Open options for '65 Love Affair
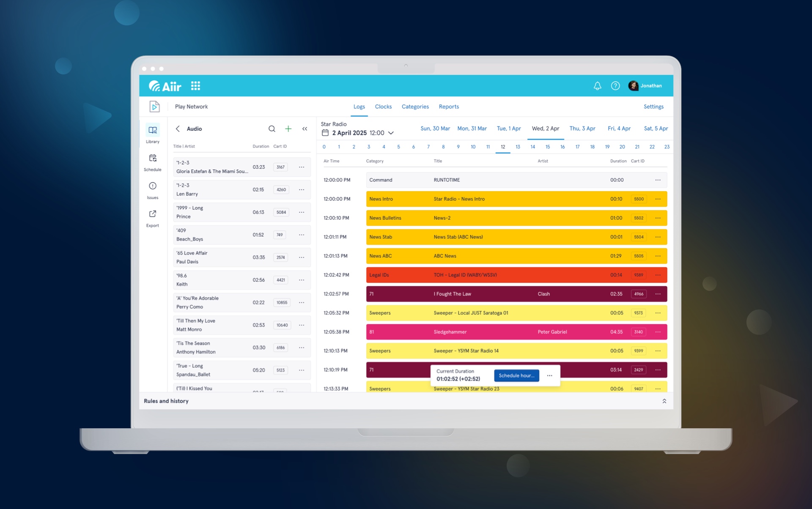The height and width of the screenshot is (509, 812). (x=302, y=257)
